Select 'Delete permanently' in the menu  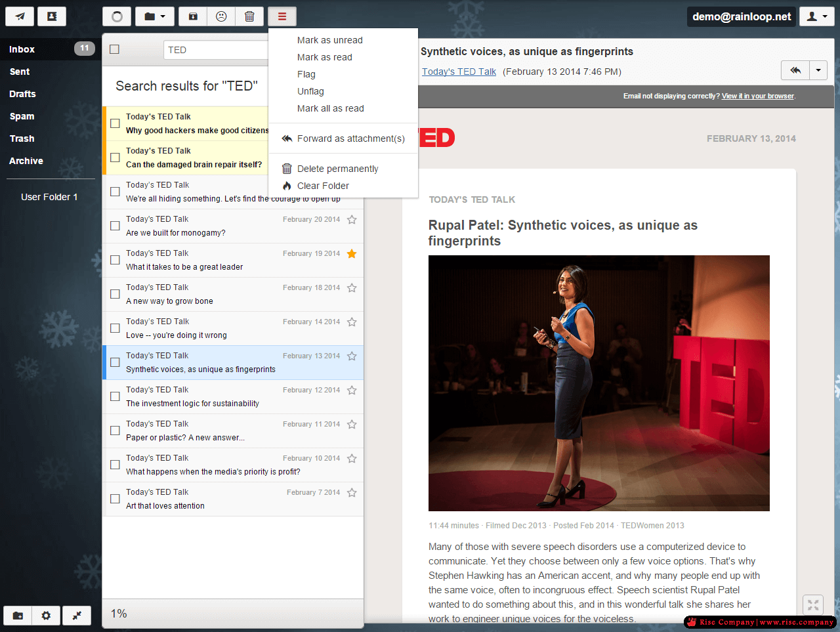click(x=343, y=169)
